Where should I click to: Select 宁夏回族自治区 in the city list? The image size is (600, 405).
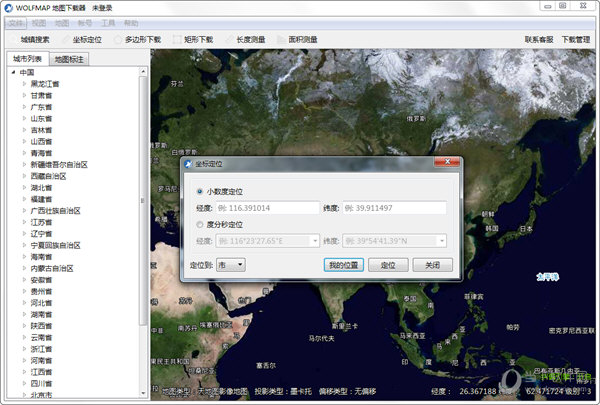coord(55,245)
